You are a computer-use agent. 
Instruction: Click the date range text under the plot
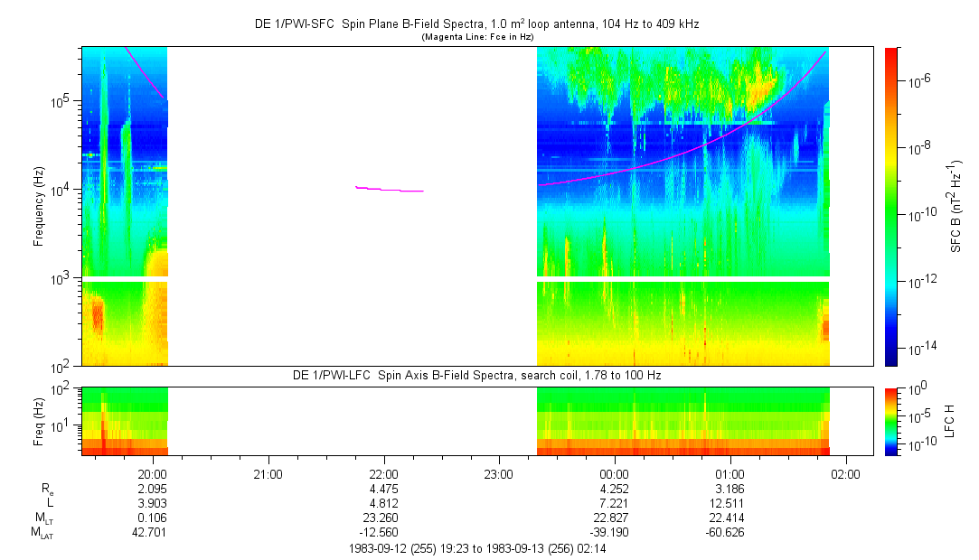click(476, 548)
